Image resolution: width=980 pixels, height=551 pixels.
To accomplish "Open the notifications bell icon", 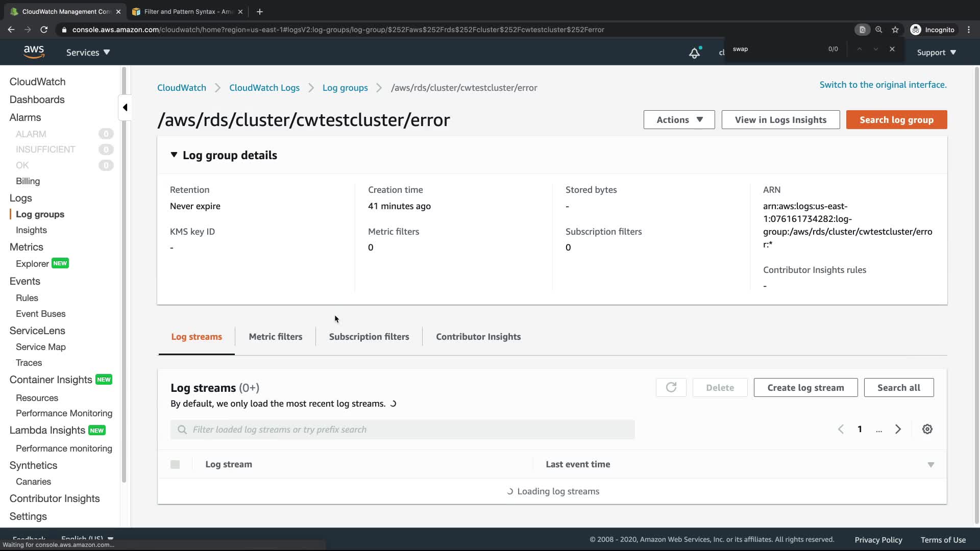I will [694, 53].
